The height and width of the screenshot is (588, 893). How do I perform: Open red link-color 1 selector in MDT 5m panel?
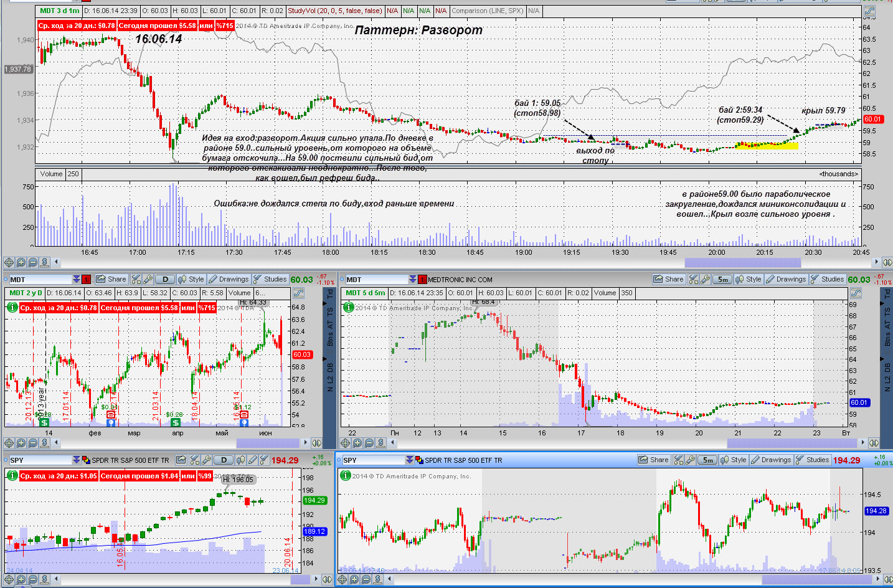click(x=422, y=279)
